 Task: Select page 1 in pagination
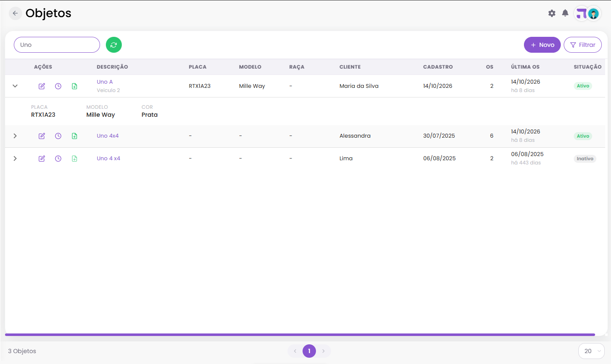pos(309,351)
